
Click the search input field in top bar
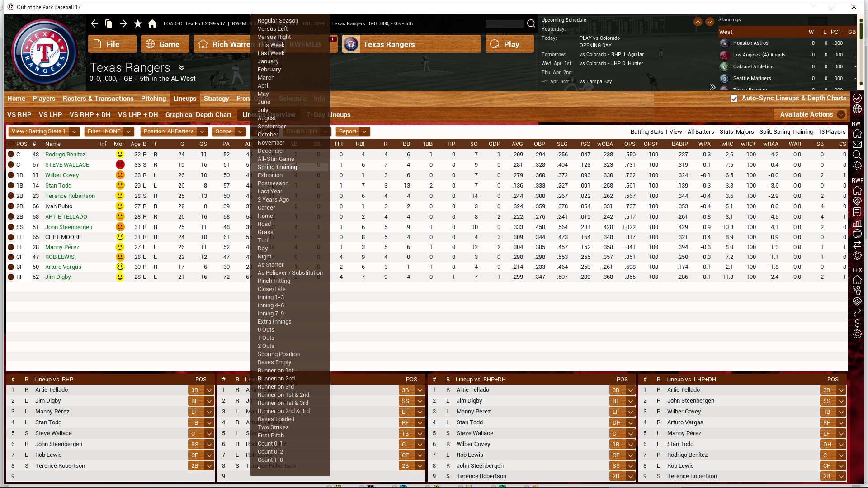tap(505, 23)
